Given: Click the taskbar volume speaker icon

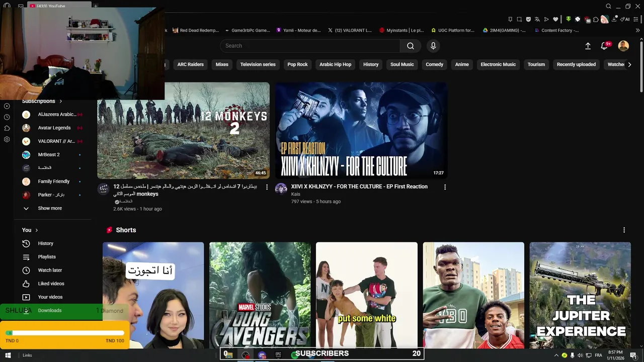Looking at the screenshot, I should coord(580,355).
